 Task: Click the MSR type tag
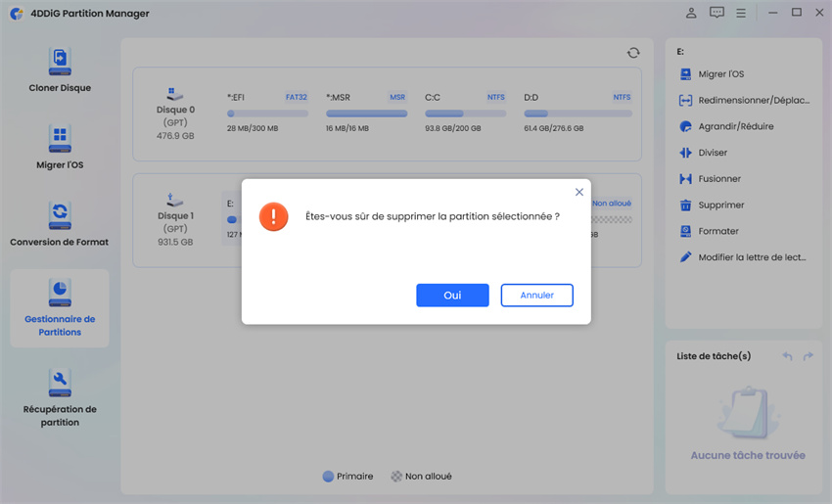pyautogui.click(x=397, y=97)
